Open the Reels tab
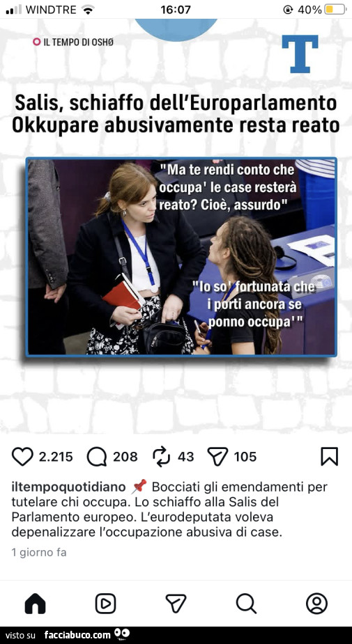This screenshot has height=644, width=352. click(106, 604)
